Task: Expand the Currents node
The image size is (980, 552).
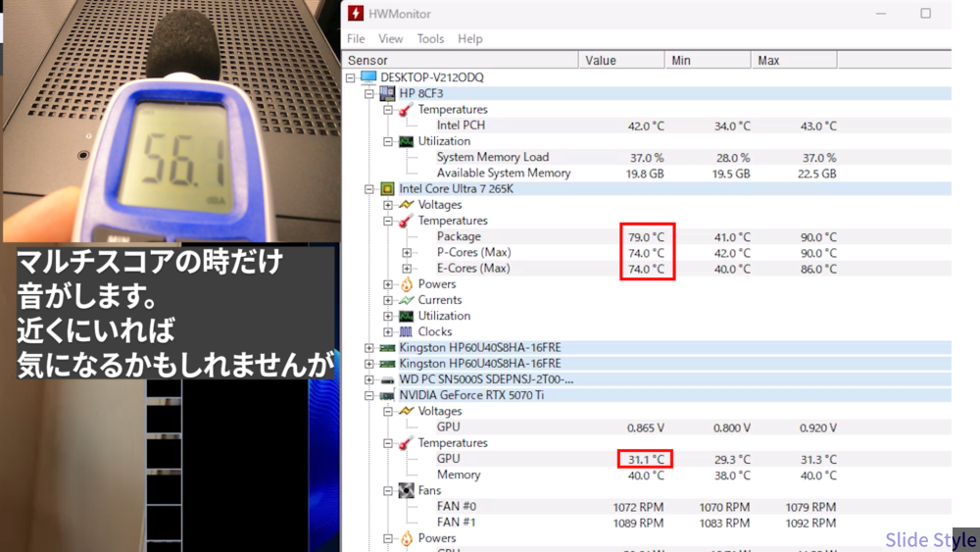Action: pos(388,300)
